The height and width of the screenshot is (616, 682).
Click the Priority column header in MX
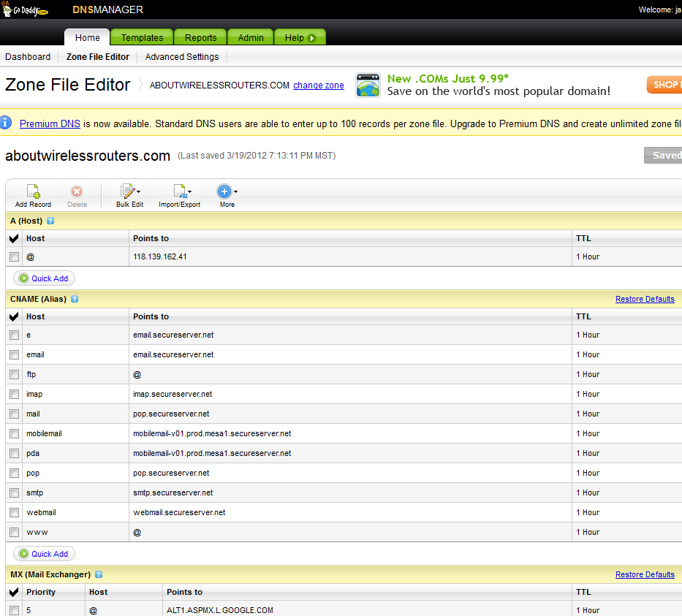[41, 592]
